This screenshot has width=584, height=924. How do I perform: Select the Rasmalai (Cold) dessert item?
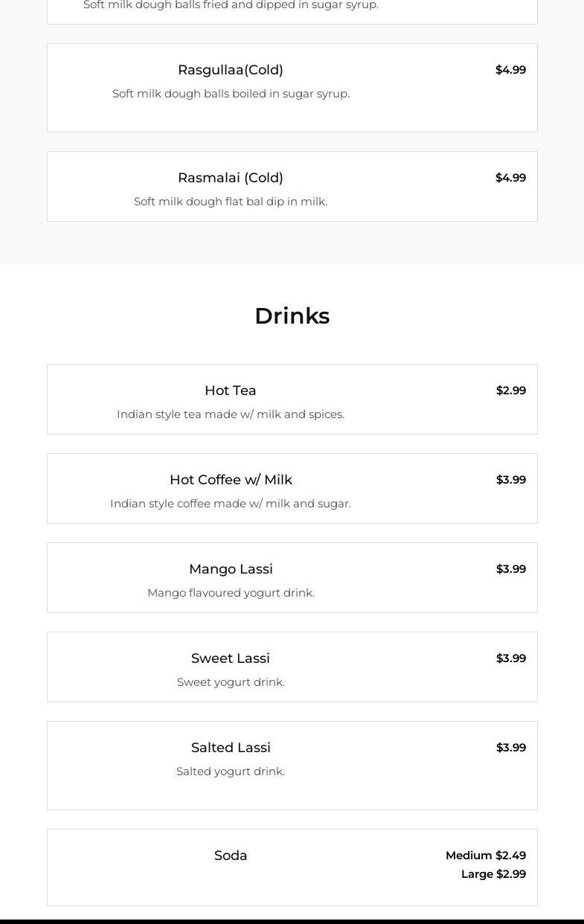click(x=231, y=178)
